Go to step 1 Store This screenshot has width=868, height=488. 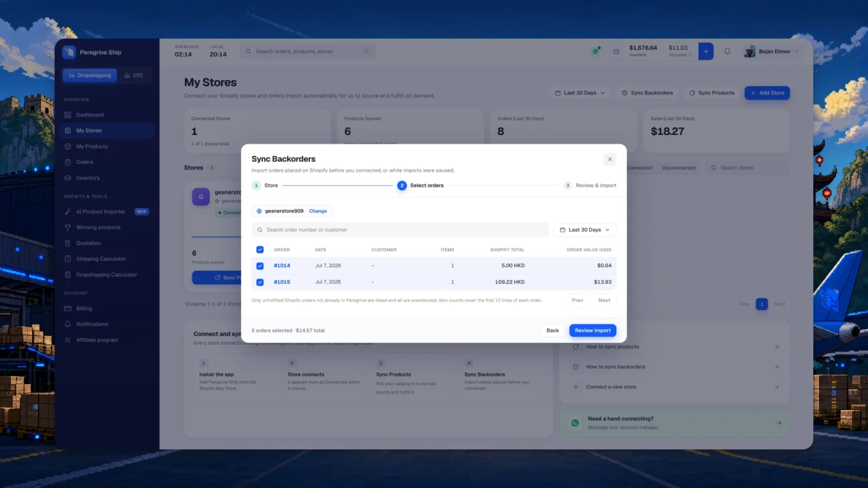(x=265, y=185)
